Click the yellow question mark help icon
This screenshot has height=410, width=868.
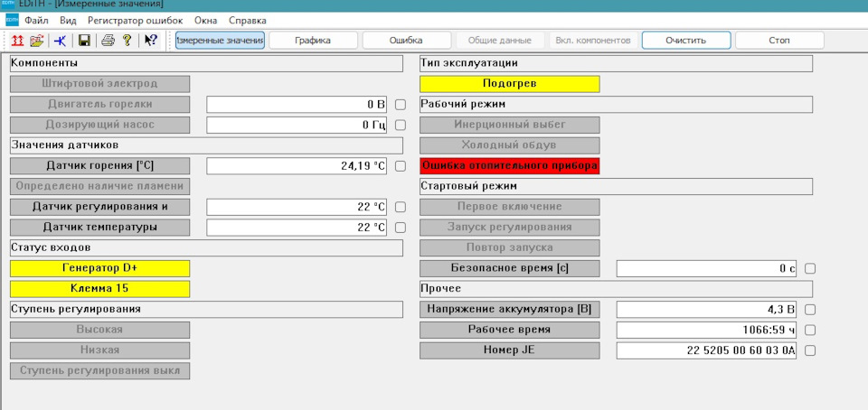coord(127,41)
